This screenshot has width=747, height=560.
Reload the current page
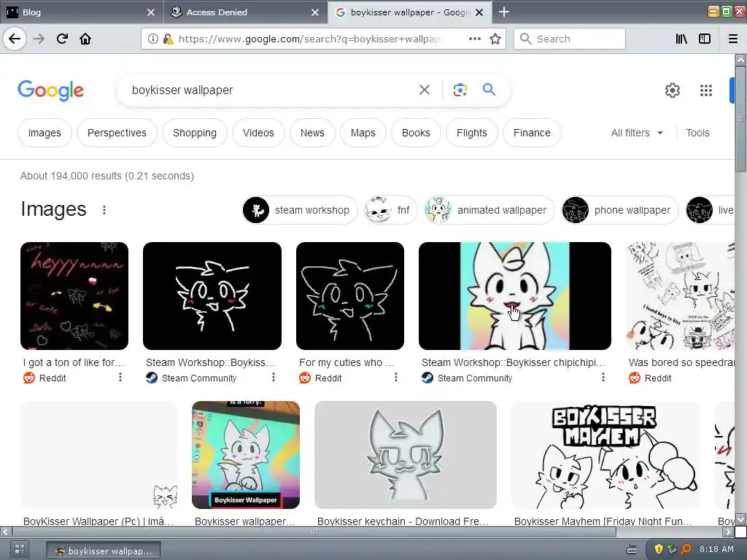coord(63,39)
